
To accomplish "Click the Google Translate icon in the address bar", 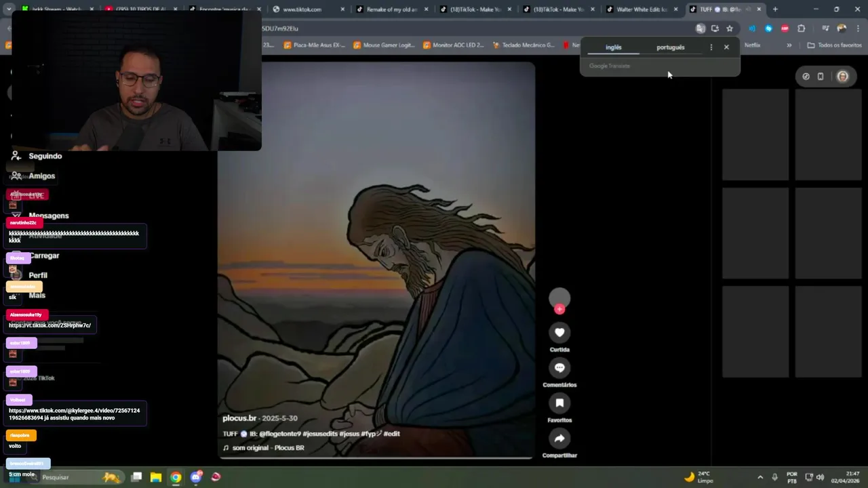I will (x=701, y=28).
